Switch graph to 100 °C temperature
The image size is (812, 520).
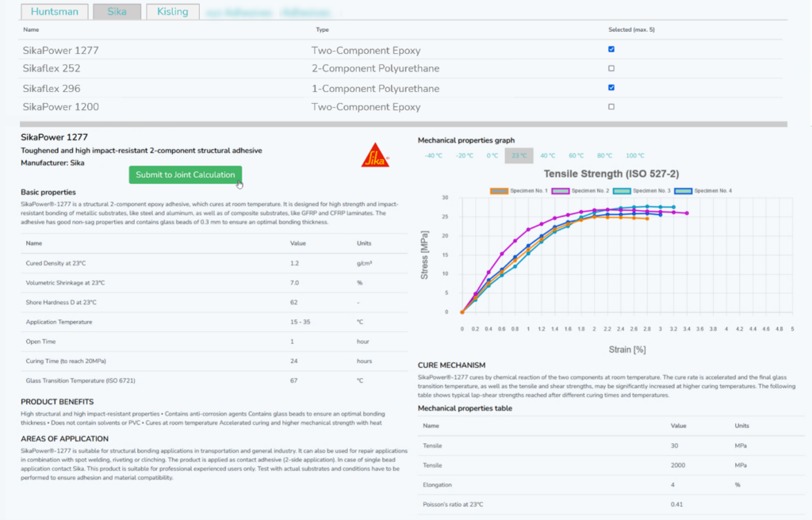click(635, 155)
